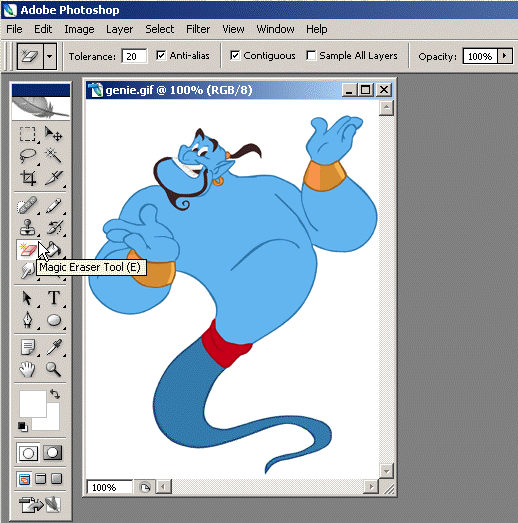Select the Ellipse shape tool

53,320
